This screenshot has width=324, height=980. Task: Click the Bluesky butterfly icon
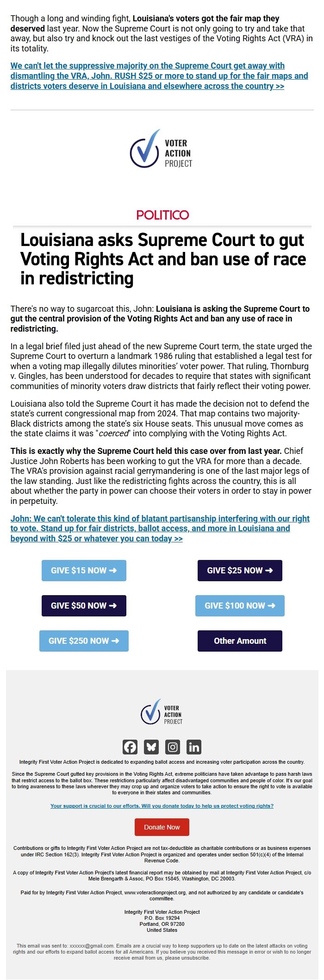151,747
